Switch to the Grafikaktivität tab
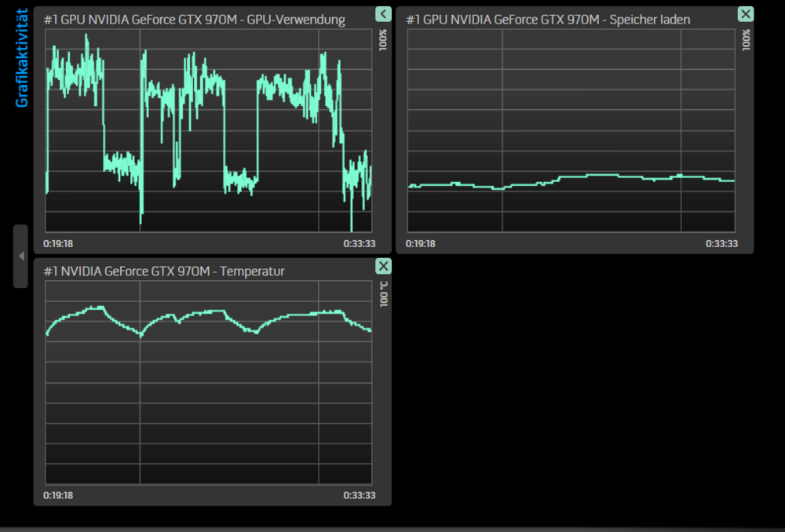This screenshot has width=785, height=532. point(17,51)
